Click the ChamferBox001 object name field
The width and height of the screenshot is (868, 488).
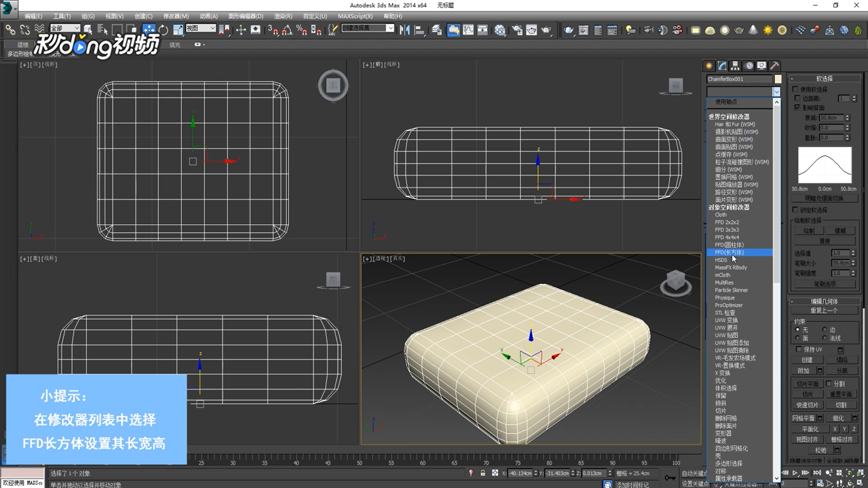pos(740,79)
